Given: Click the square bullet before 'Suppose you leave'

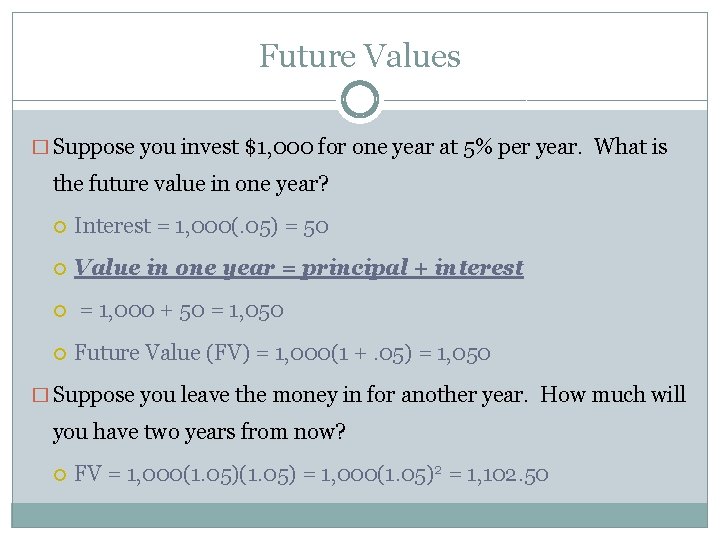Looking at the screenshot, I should (x=41, y=396).
